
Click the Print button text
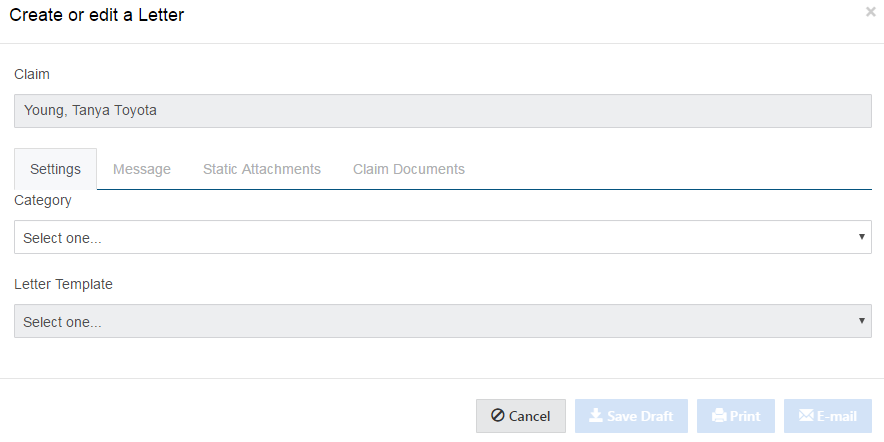[745, 416]
